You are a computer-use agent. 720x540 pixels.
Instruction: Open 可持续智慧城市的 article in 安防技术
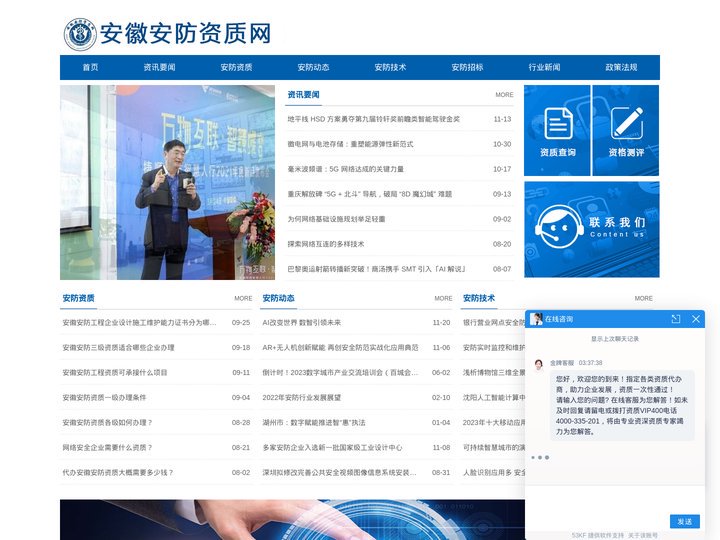494,448
